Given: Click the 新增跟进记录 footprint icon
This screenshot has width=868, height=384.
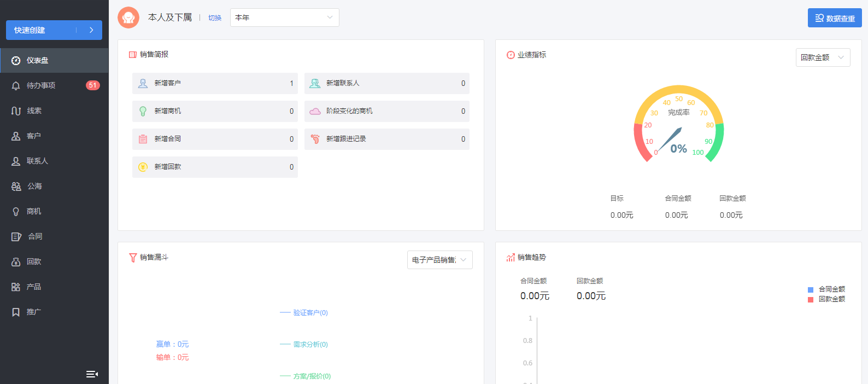Looking at the screenshot, I should click(315, 139).
